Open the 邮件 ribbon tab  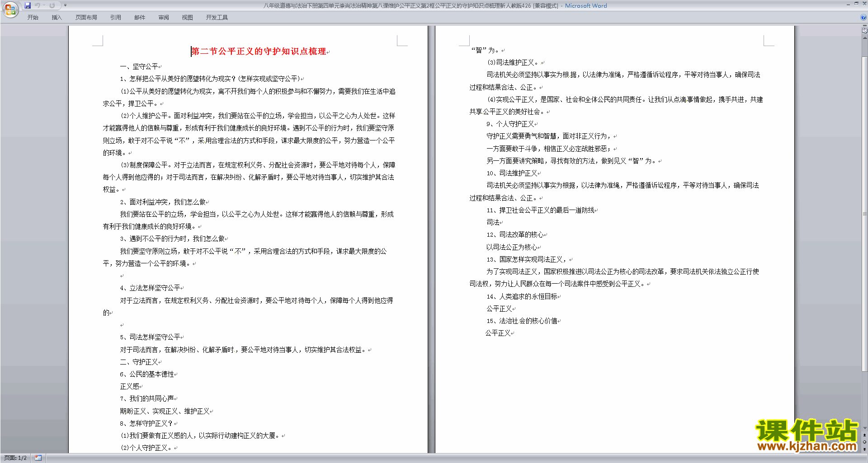pos(140,18)
